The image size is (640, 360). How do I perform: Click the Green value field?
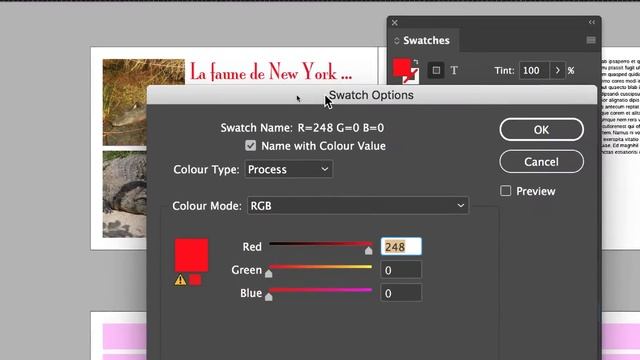click(x=401, y=270)
